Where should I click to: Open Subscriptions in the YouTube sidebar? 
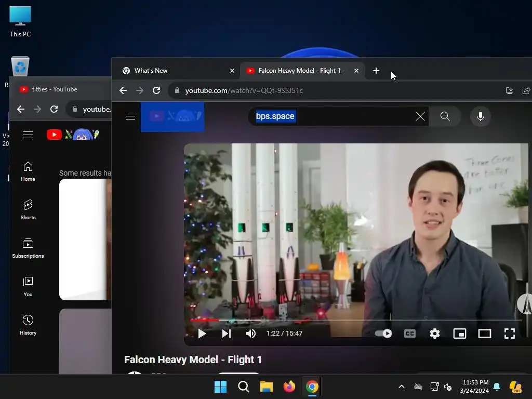coord(28,248)
